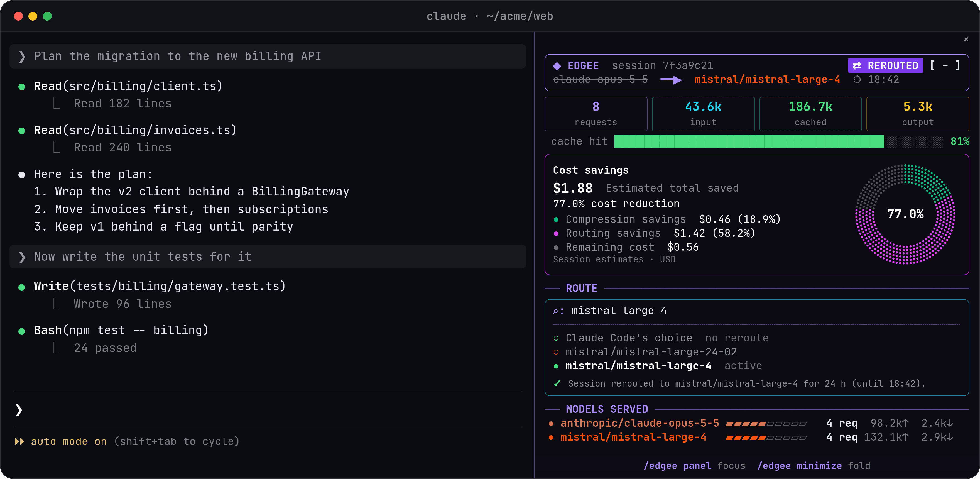The height and width of the screenshot is (479, 980).
Task: Click the green dot beside Read invoices.ts
Action: click(x=22, y=131)
